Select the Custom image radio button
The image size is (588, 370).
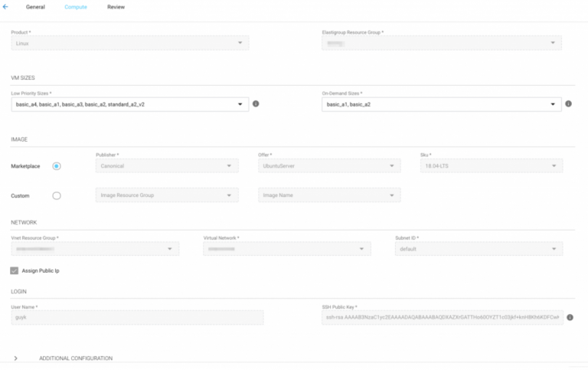[x=57, y=195]
